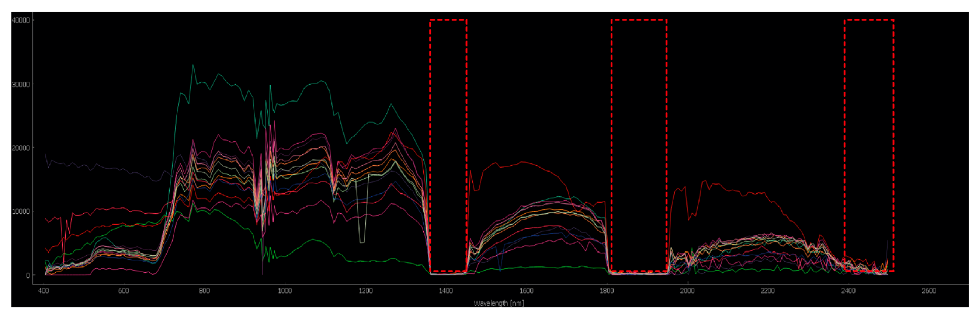
Task: Click the 1400 x-axis tick label
Action: pos(446,291)
